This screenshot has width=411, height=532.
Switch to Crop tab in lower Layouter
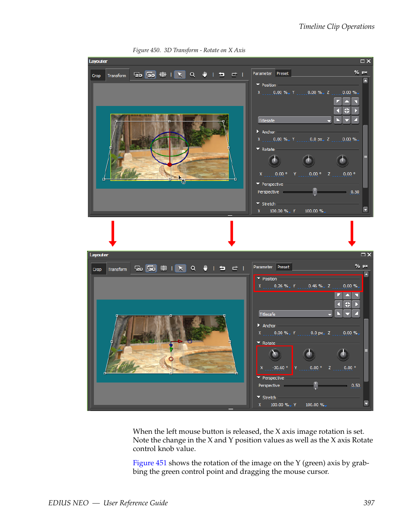97,269
